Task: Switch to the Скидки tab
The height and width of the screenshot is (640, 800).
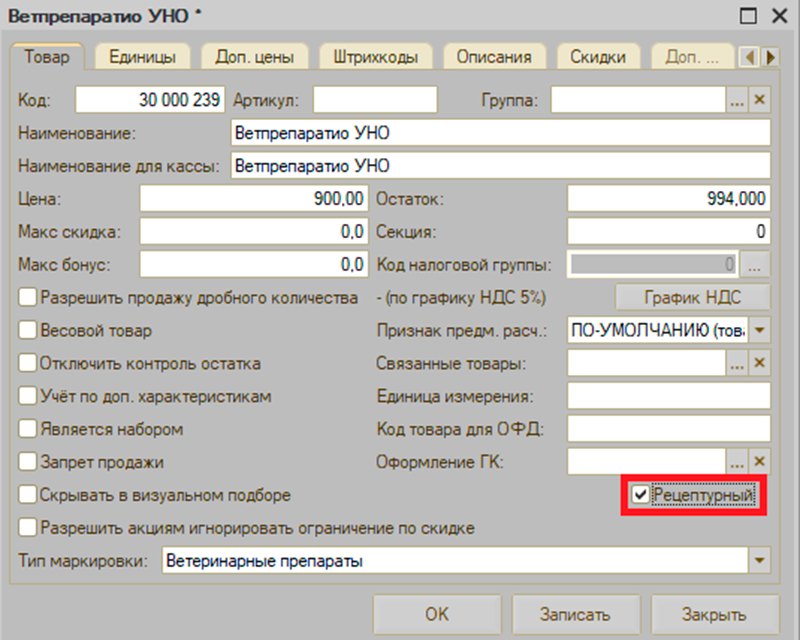Action: (x=597, y=57)
